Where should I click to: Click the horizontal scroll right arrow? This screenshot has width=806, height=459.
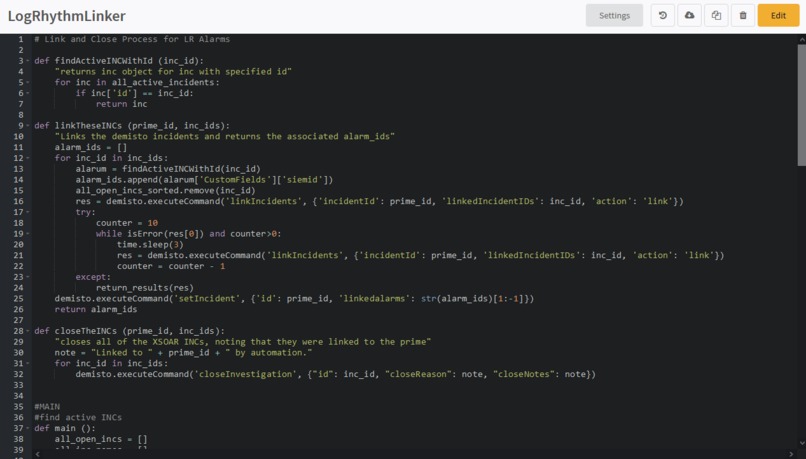792,454
